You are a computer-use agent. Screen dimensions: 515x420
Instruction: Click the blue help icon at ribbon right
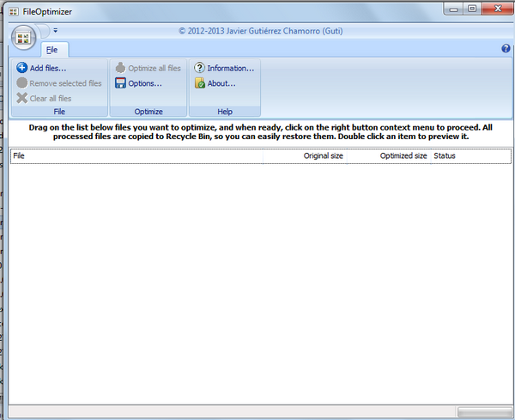(506, 49)
